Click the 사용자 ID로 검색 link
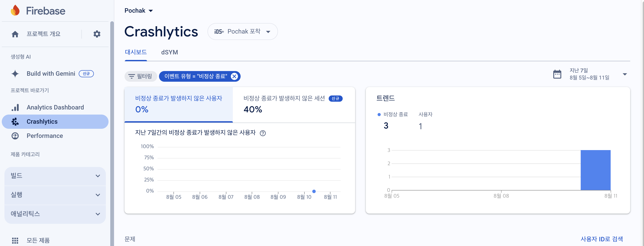Screen dimensions: 644x246 pyautogui.click(x=602, y=239)
